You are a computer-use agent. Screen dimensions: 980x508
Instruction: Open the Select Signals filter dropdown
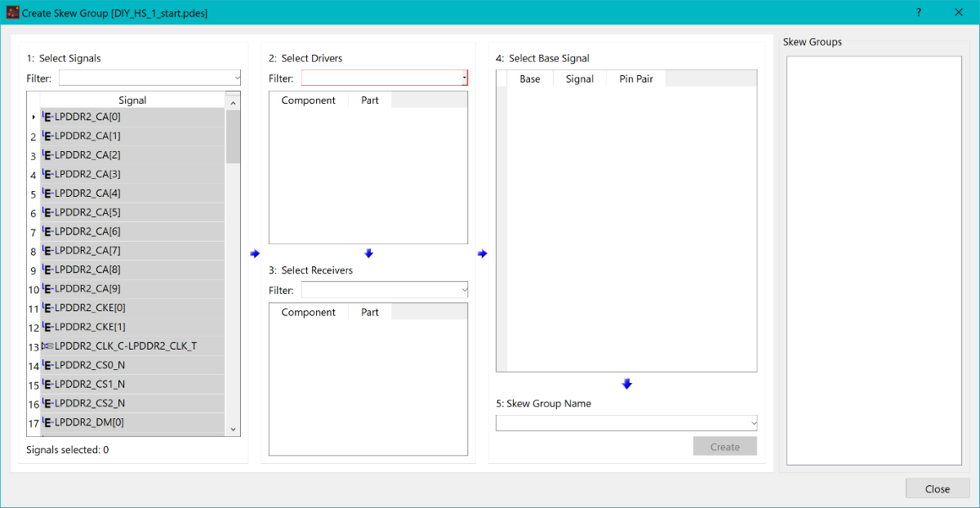pos(237,78)
